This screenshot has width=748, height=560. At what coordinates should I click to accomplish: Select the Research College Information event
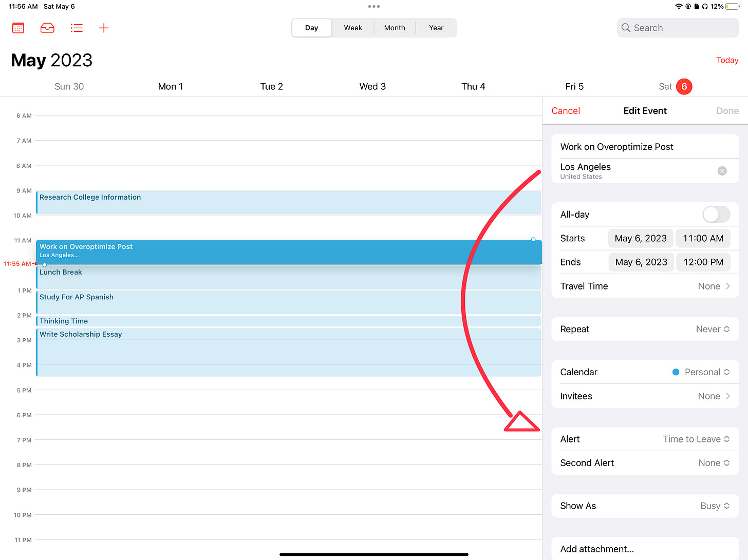coord(289,202)
